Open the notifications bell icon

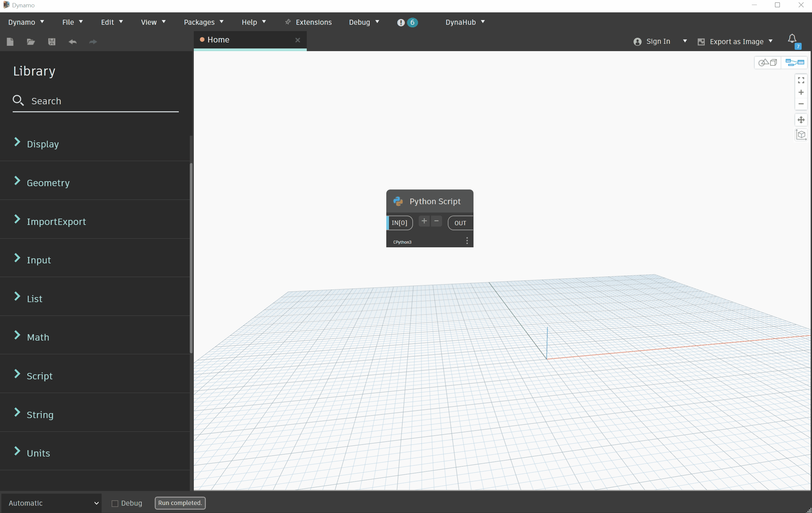tap(792, 39)
